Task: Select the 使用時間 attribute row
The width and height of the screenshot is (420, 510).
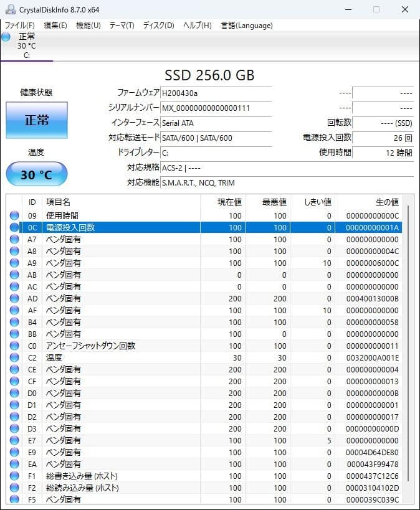Action: [204, 215]
